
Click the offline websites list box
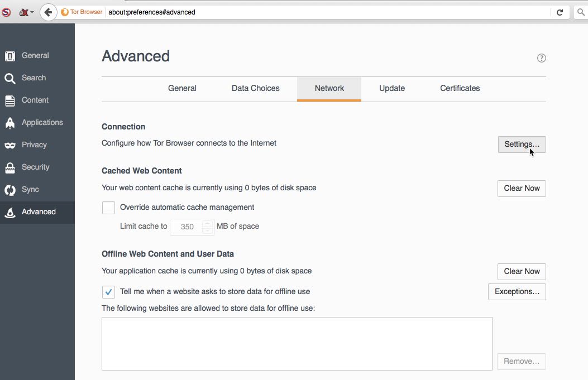click(x=297, y=344)
